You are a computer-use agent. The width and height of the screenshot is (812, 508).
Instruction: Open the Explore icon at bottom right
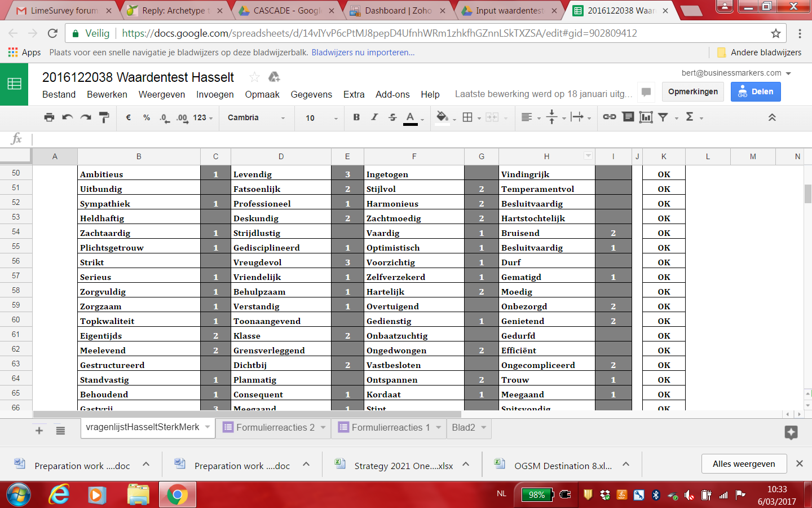[x=791, y=432]
